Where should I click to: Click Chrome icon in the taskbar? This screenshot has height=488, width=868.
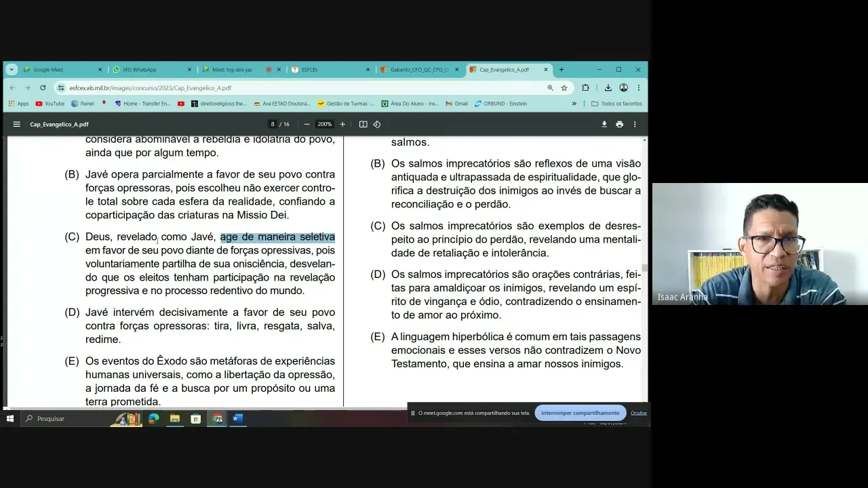click(x=217, y=419)
